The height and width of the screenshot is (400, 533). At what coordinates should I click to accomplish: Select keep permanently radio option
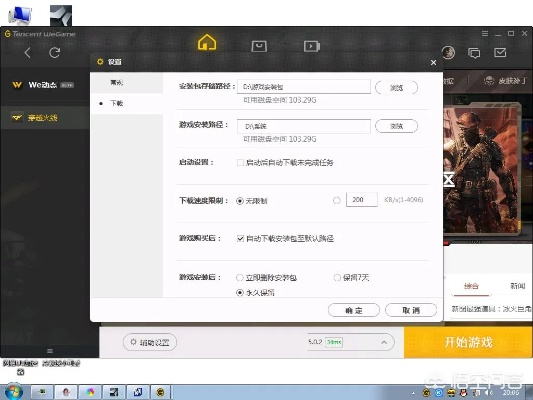240,292
